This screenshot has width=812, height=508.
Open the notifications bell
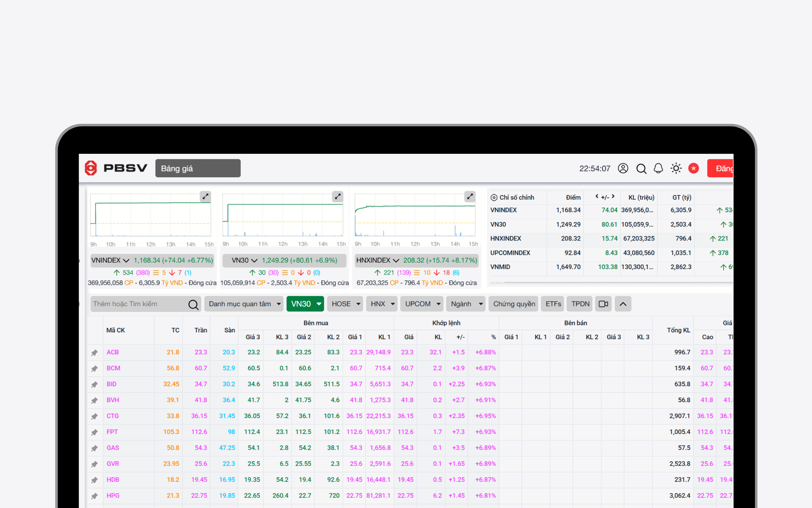click(x=658, y=168)
